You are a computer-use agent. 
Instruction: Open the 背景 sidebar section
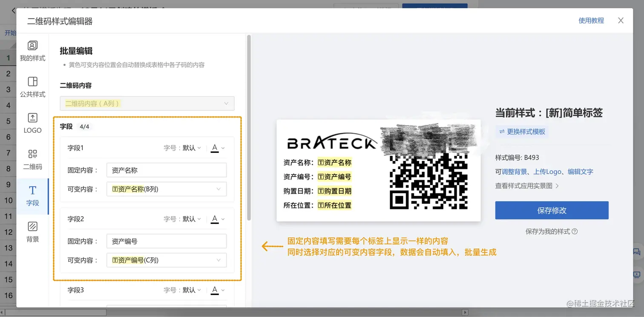(x=32, y=232)
